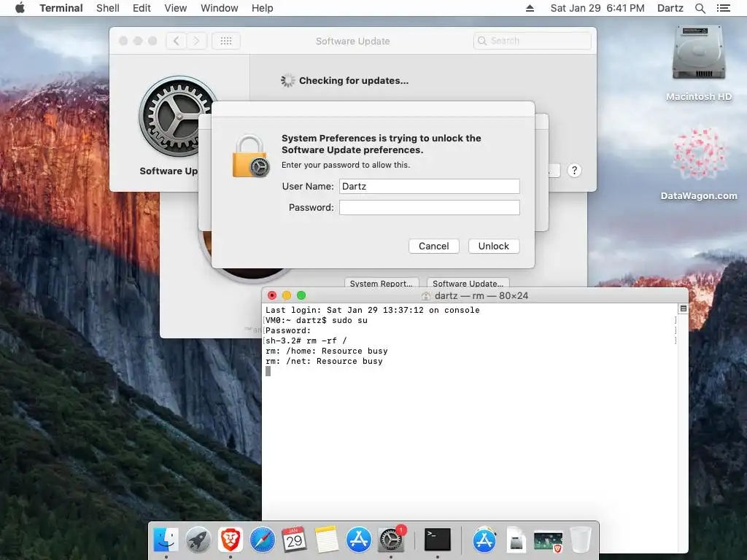Go back in System Preferences toolbar
The width and height of the screenshot is (747, 560).
point(177,41)
